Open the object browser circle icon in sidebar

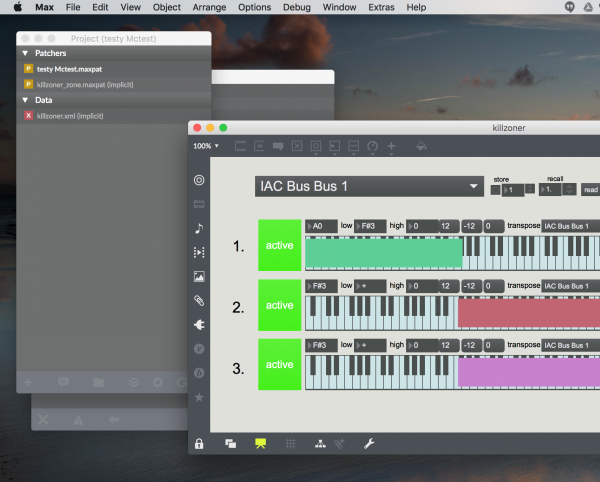(199, 180)
